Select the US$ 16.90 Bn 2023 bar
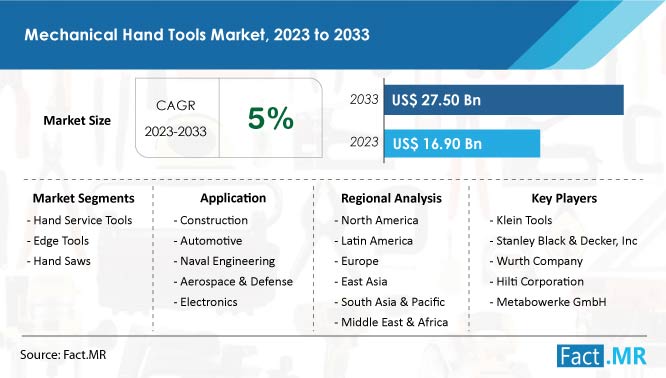Image resolution: width=666 pixels, height=378 pixels. pyautogui.click(x=462, y=144)
